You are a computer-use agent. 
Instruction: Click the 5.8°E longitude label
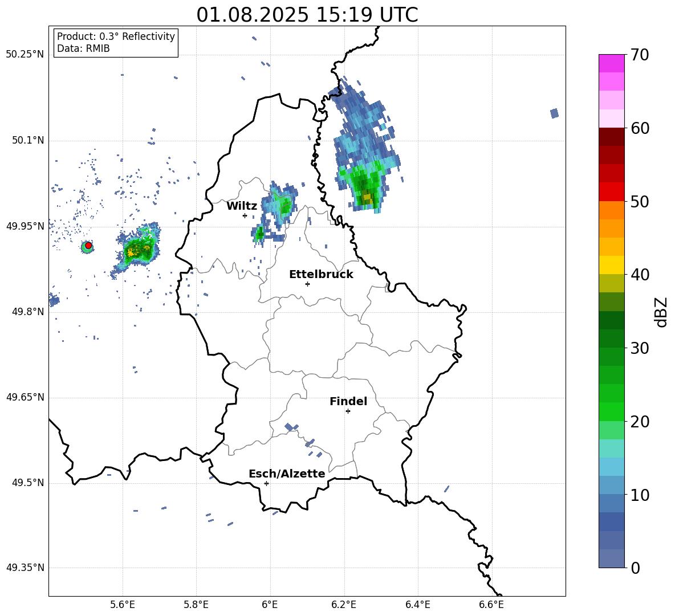click(x=196, y=605)
